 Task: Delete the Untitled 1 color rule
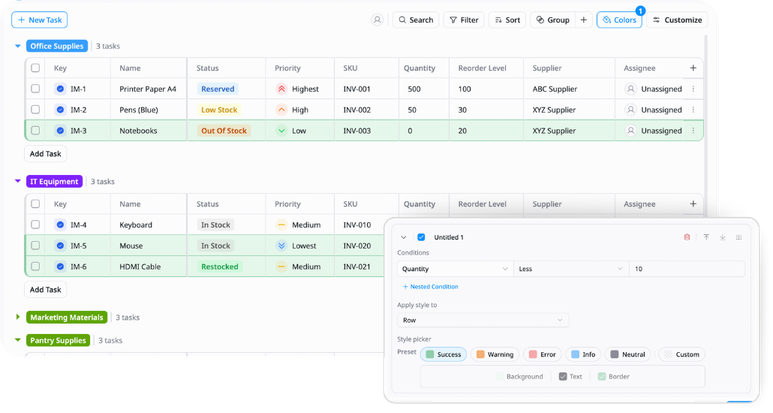[687, 237]
